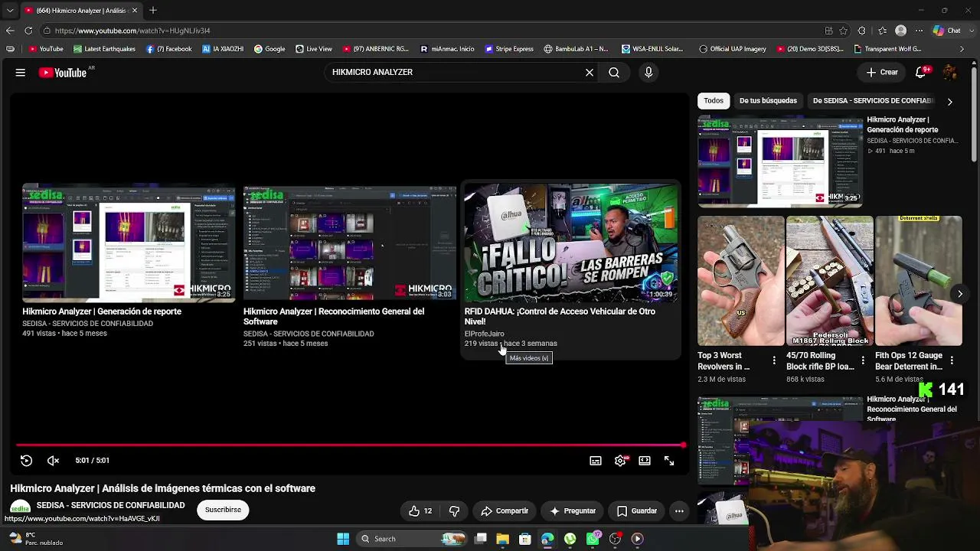Open the Official UAP Imagery bookmark
This screenshot has width=980, height=551.
click(733, 49)
